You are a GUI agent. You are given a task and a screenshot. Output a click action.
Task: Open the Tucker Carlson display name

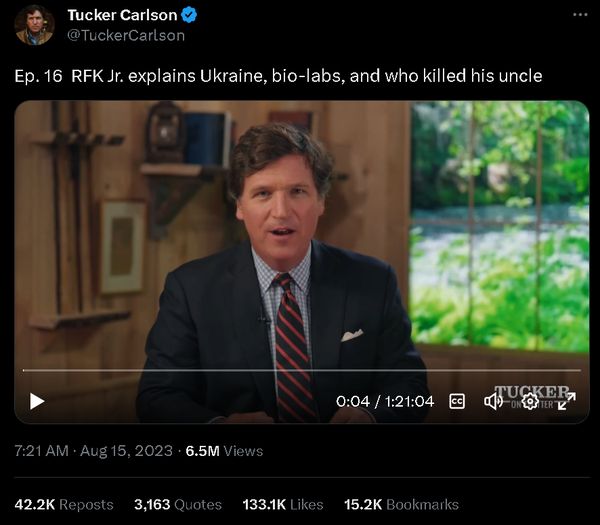(122, 15)
